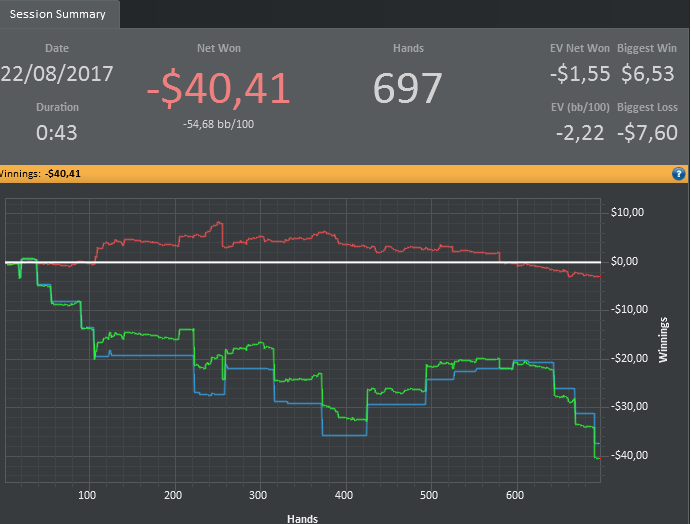Select the EV bb/100 value -2,22

tap(580, 133)
